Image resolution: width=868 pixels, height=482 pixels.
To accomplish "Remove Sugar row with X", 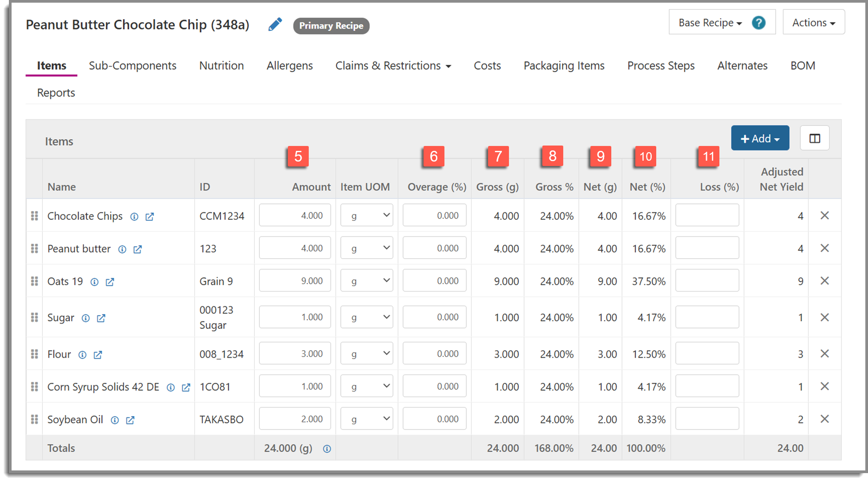I will pyautogui.click(x=824, y=317).
